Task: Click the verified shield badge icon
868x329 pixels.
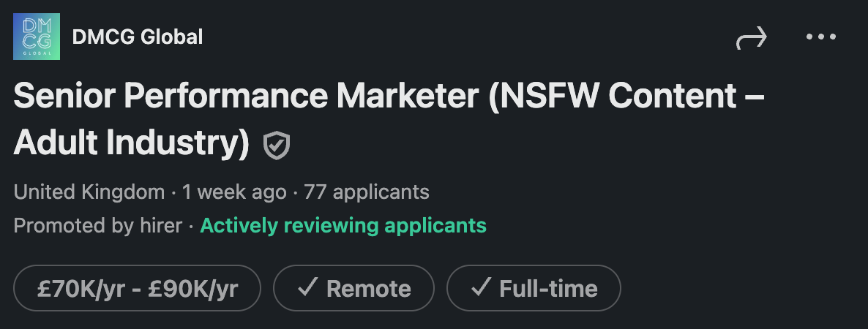Action: tap(277, 145)
